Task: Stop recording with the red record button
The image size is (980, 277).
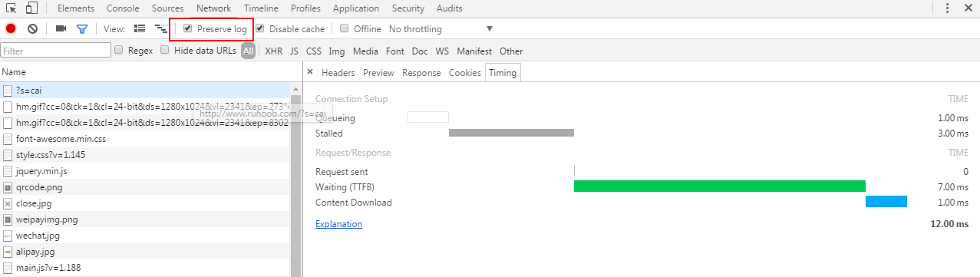Action: 11,28
